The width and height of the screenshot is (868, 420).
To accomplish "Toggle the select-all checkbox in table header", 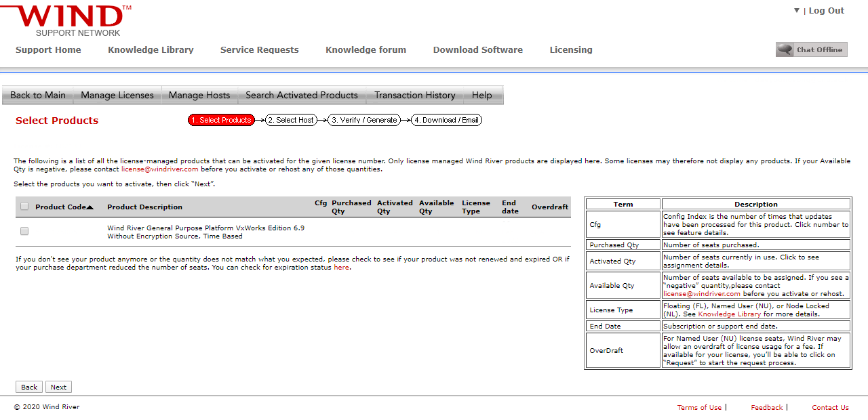I will coord(24,207).
